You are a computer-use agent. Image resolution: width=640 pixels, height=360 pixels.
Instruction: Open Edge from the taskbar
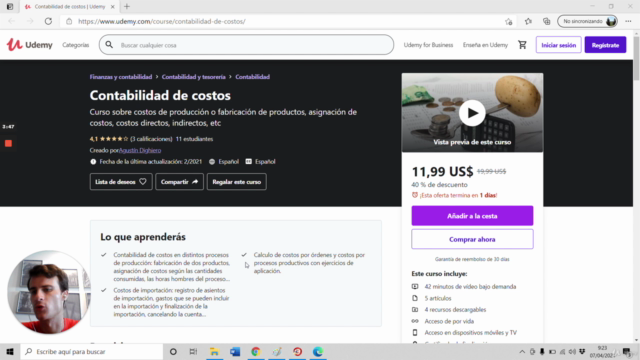pyautogui.click(x=318, y=351)
